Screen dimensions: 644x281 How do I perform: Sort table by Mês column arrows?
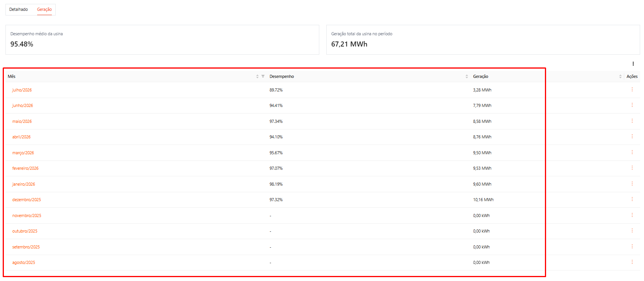pyautogui.click(x=257, y=76)
